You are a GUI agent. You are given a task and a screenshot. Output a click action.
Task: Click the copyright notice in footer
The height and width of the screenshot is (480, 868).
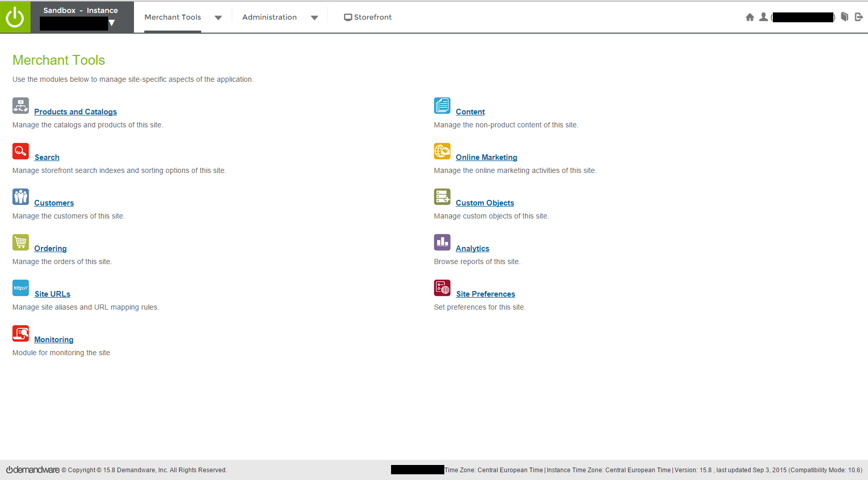(144, 470)
